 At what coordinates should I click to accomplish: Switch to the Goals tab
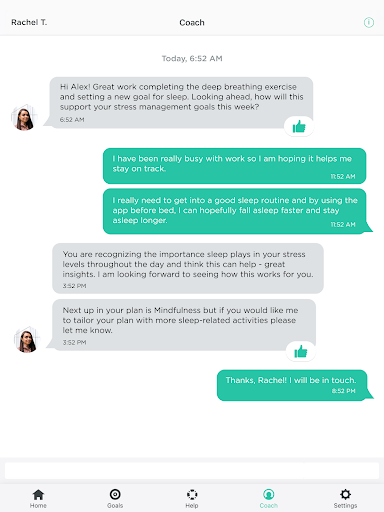click(x=115, y=499)
